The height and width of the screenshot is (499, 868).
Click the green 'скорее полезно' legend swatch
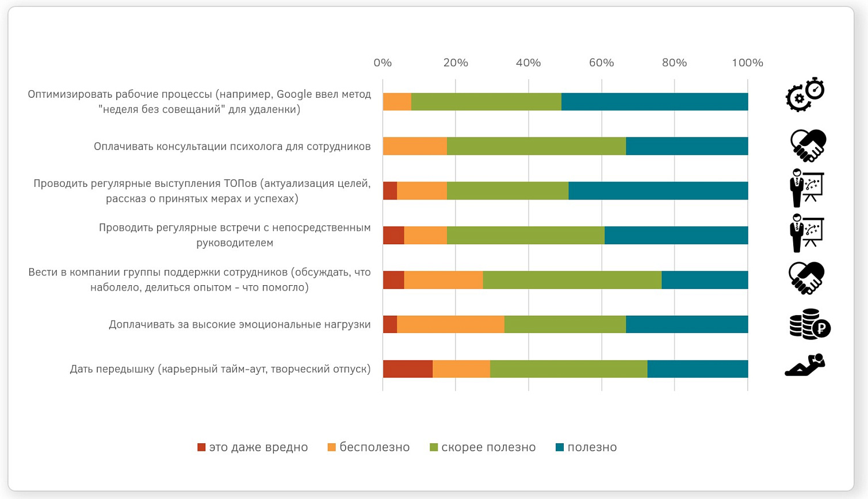pos(434,447)
